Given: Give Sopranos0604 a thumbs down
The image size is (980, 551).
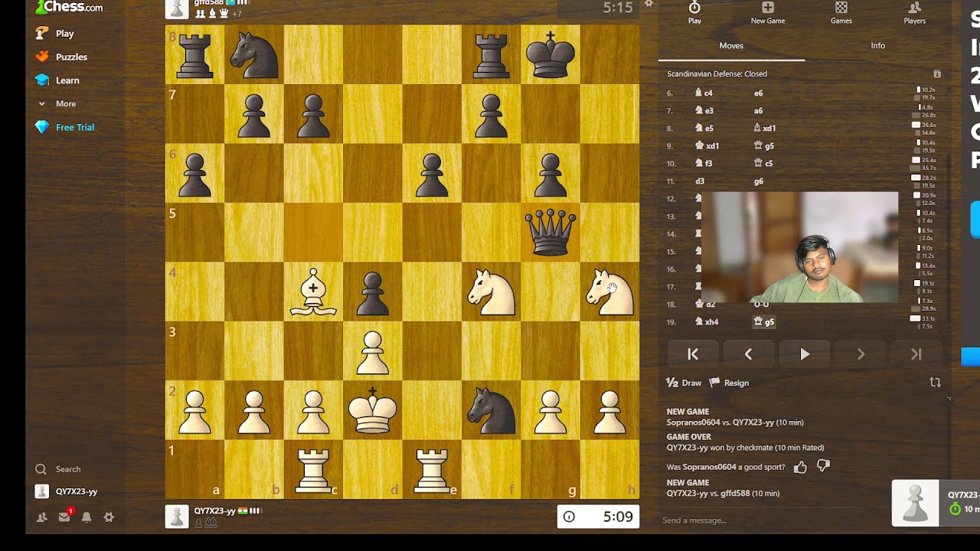Looking at the screenshot, I should coord(824,466).
